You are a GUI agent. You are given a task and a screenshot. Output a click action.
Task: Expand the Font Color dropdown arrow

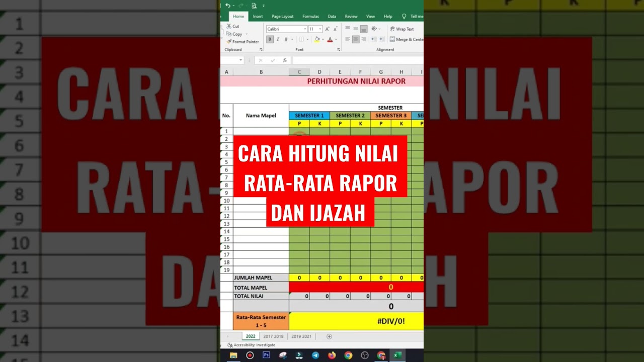(x=336, y=39)
